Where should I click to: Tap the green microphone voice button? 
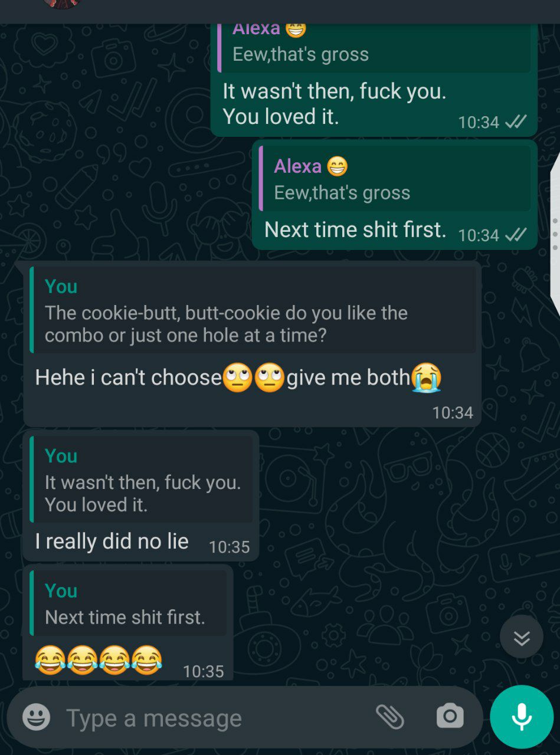coord(522,717)
